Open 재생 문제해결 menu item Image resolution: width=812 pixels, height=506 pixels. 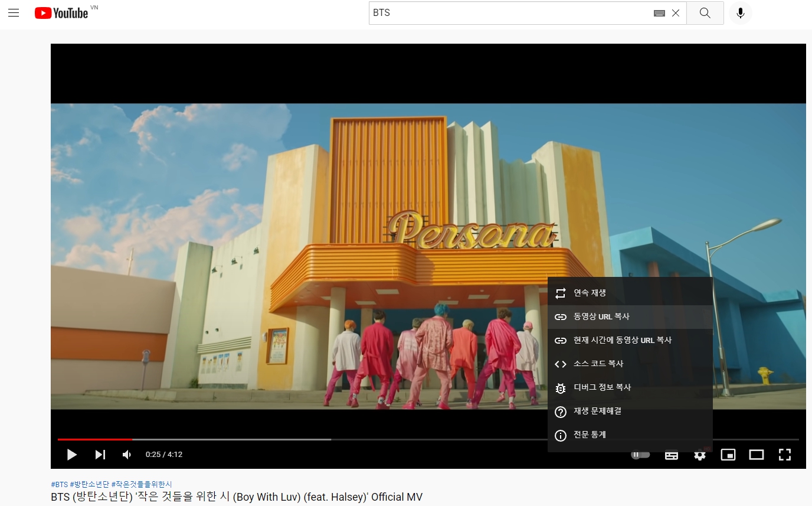pos(630,411)
